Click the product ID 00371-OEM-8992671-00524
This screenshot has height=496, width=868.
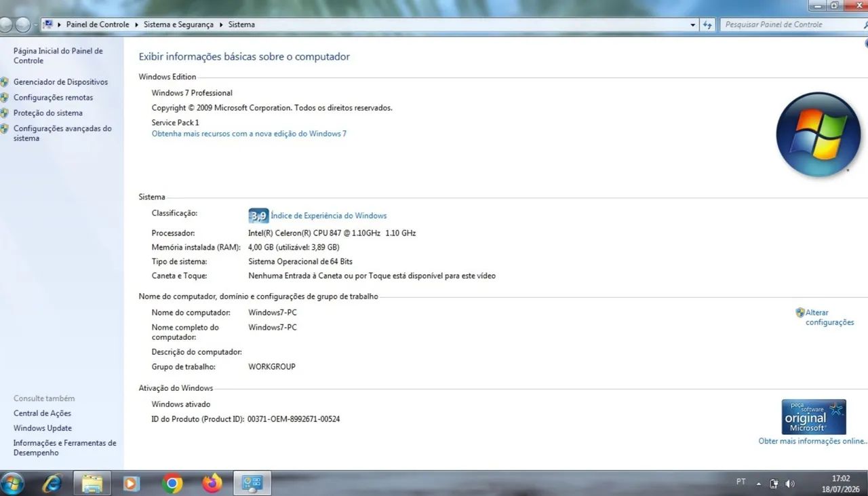pyautogui.click(x=294, y=419)
